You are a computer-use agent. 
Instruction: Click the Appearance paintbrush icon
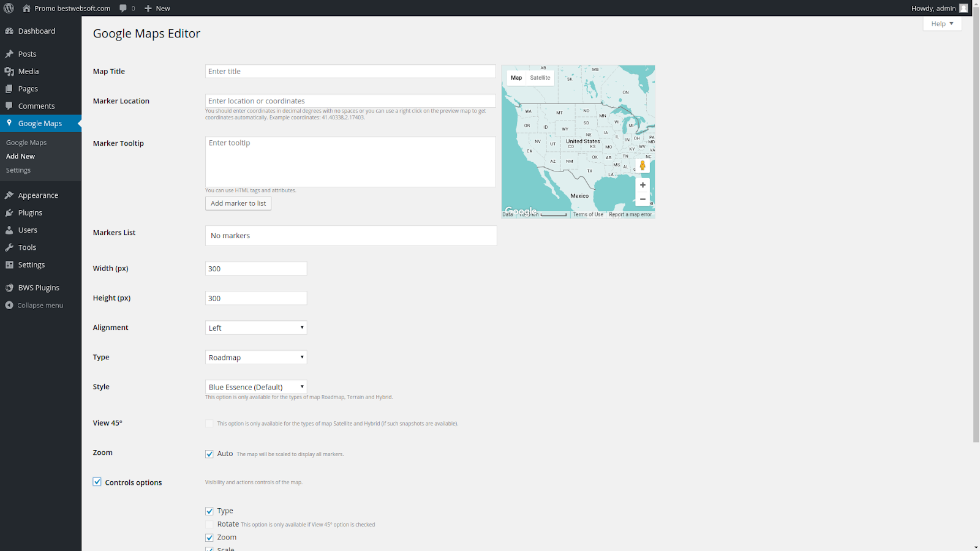[9, 195]
